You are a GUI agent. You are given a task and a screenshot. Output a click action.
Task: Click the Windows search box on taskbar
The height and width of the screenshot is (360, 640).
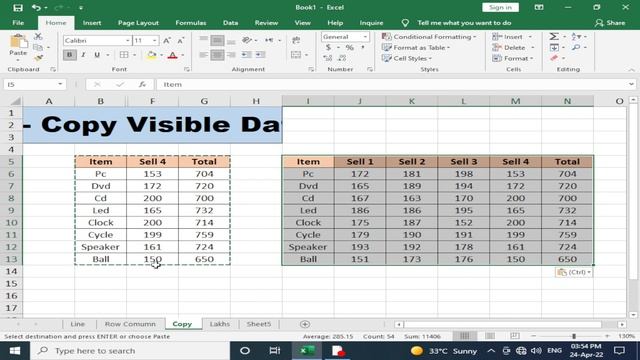(x=131, y=351)
